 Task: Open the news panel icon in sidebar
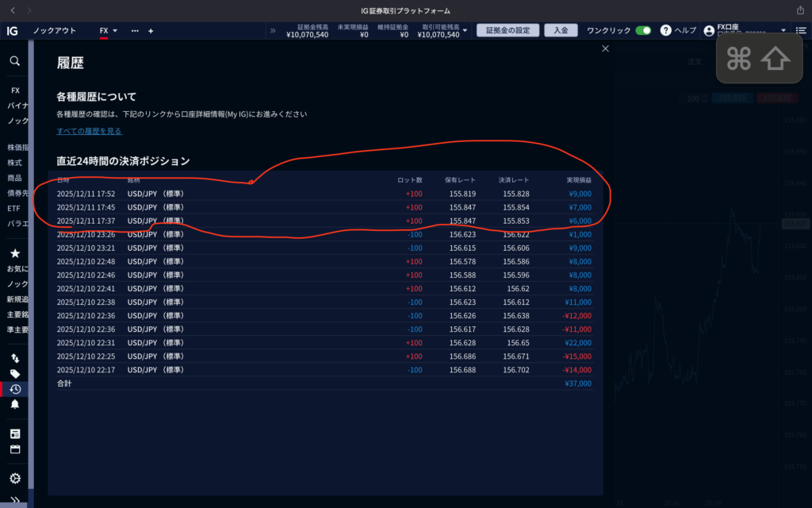tap(14, 434)
